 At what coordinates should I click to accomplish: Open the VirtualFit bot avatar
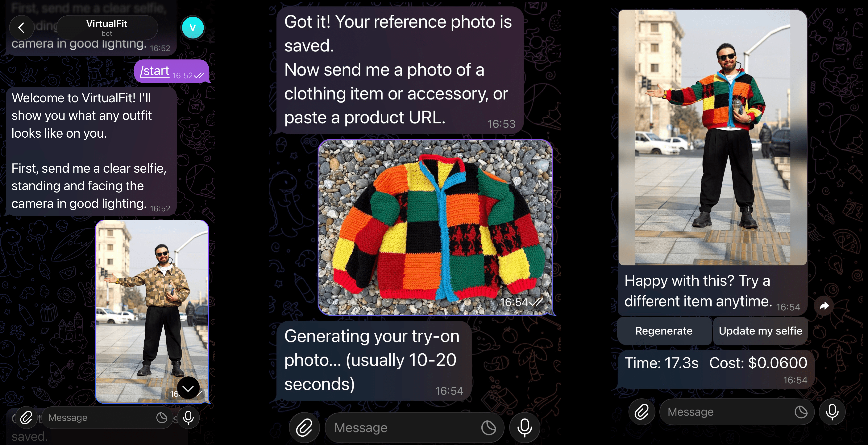[193, 28]
